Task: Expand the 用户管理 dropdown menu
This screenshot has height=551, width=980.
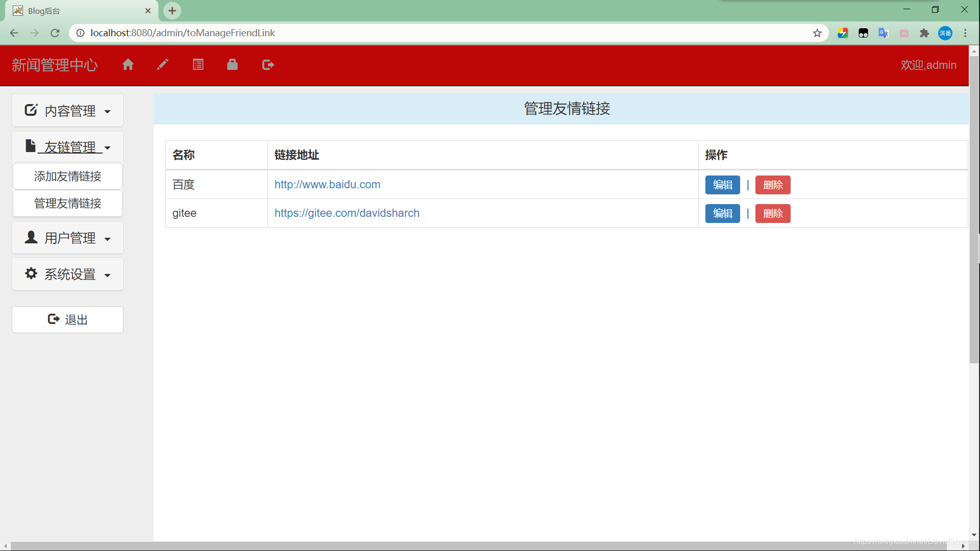Action: [x=67, y=238]
